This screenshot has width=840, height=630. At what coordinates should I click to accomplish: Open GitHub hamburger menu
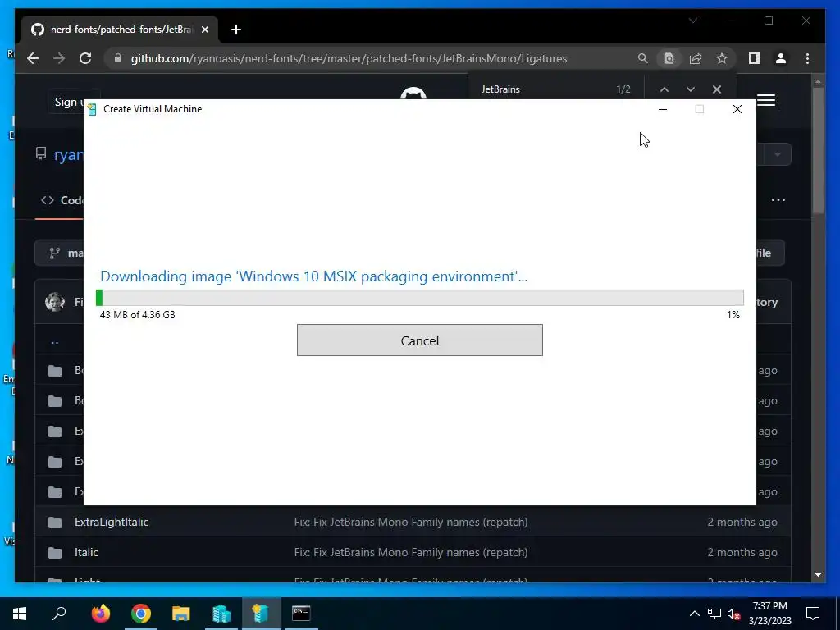(x=766, y=100)
